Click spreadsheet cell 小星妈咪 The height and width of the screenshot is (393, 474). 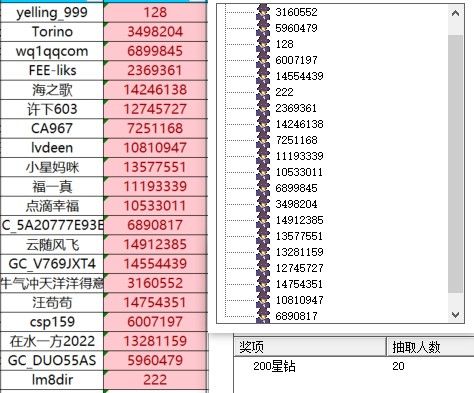(x=52, y=167)
